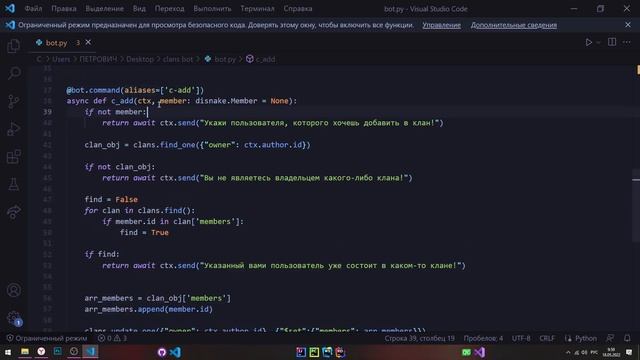
Task: Close the bot.py editor tab
Action: (88, 42)
